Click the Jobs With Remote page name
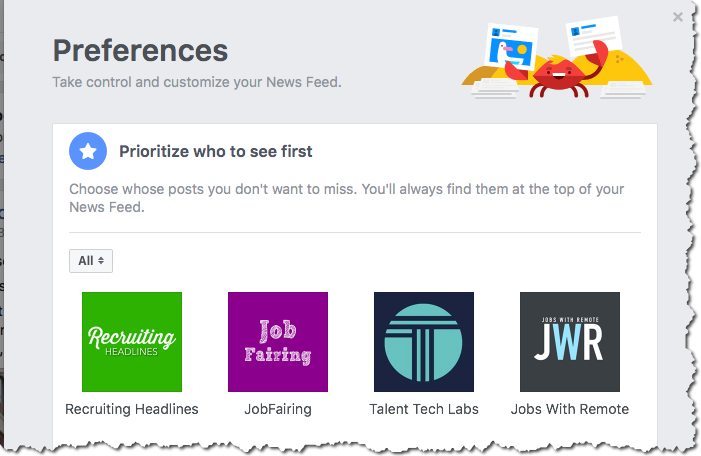This screenshot has height=456, width=701. coord(570,409)
